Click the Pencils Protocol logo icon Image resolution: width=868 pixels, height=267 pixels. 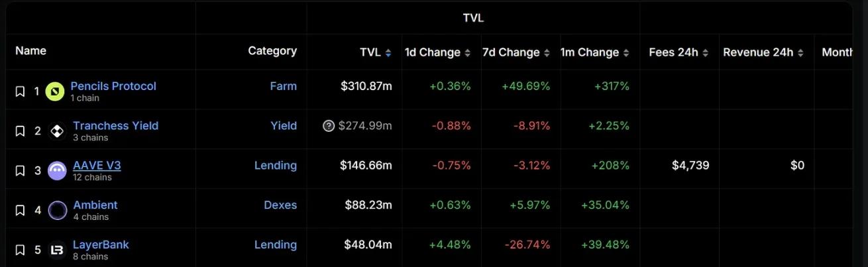(x=55, y=91)
